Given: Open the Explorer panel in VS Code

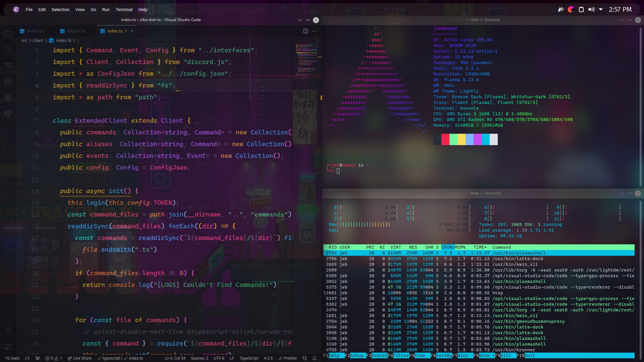Looking at the screenshot, I should (x=8, y=33).
